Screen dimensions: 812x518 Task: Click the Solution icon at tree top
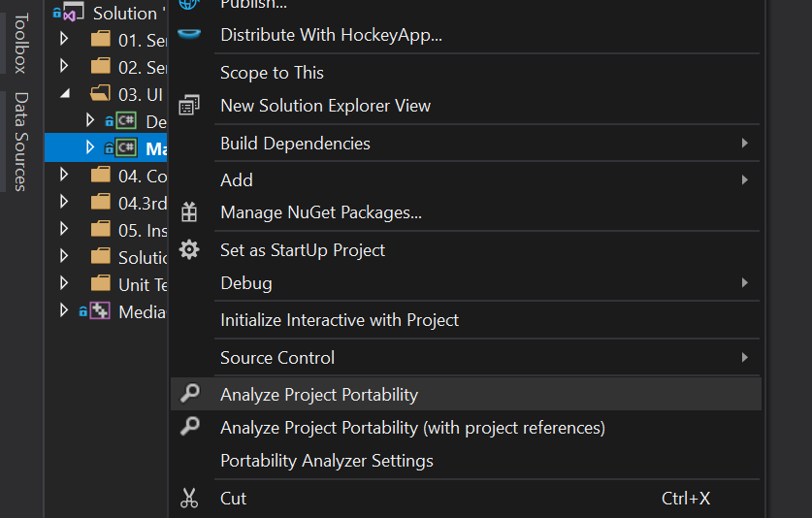point(70,13)
